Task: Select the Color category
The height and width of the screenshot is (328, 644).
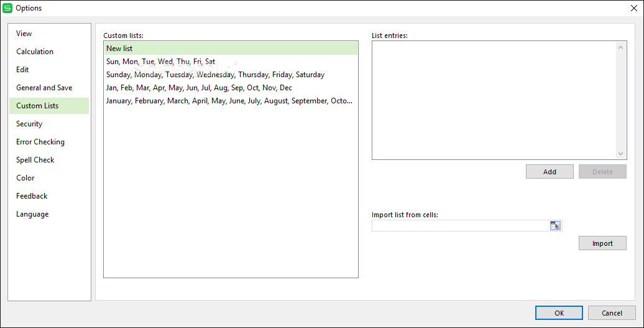Action: (x=49, y=179)
